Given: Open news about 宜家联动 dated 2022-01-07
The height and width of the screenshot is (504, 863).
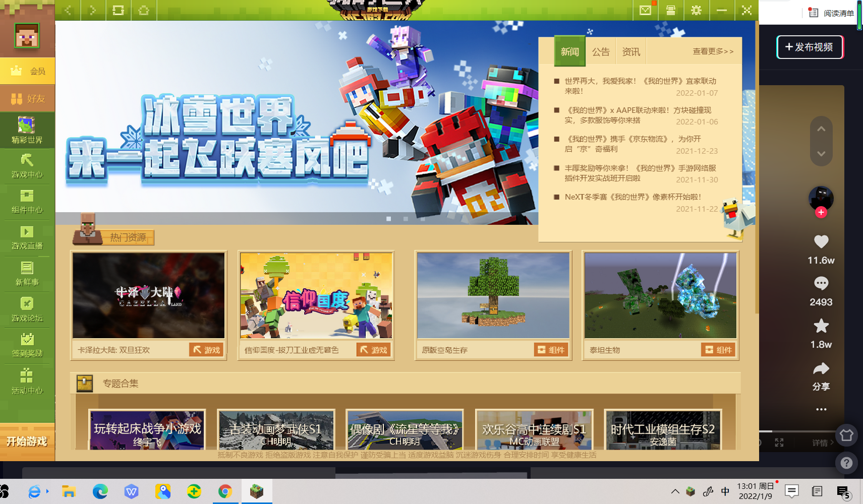Looking at the screenshot, I should pos(640,86).
